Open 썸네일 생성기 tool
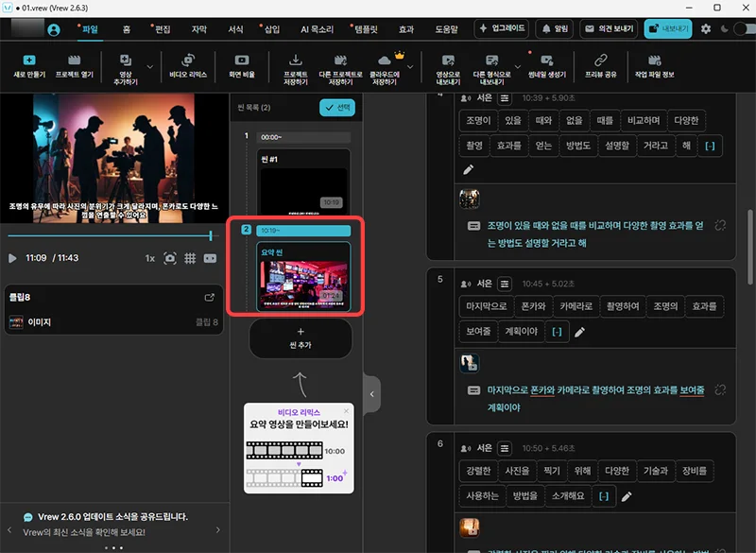Viewport: 756px width, 553px height. (547, 66)
